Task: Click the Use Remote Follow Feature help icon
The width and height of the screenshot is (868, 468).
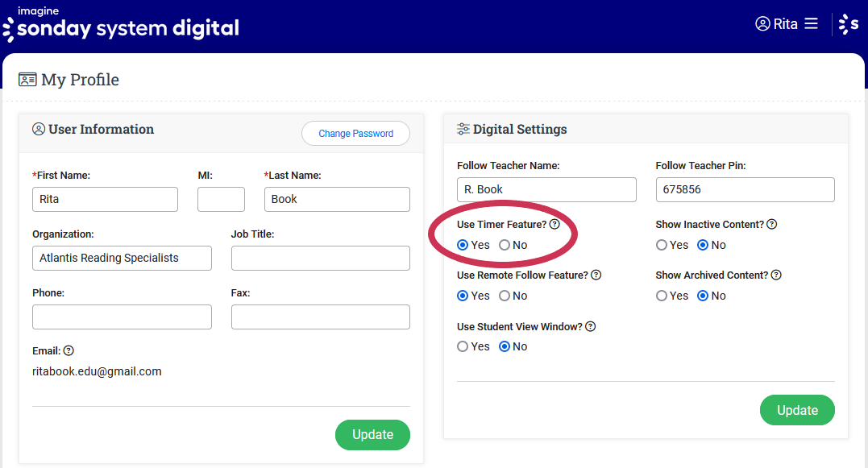Action: pos(596,275)
